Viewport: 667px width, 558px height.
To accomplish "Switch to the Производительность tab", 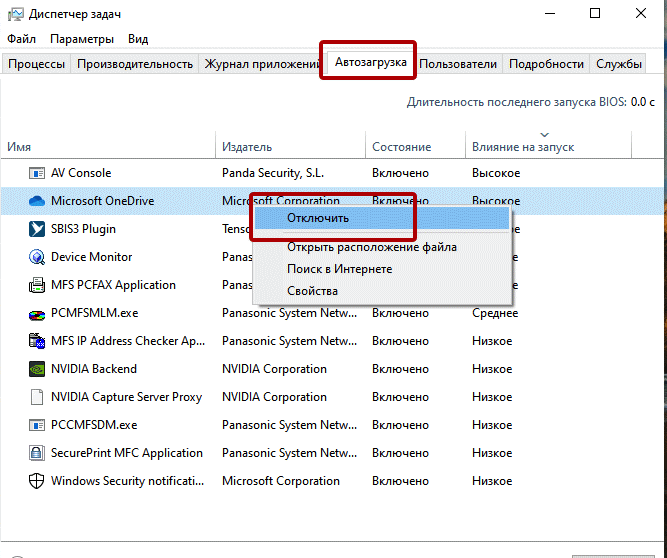I will tap(135, 64).
